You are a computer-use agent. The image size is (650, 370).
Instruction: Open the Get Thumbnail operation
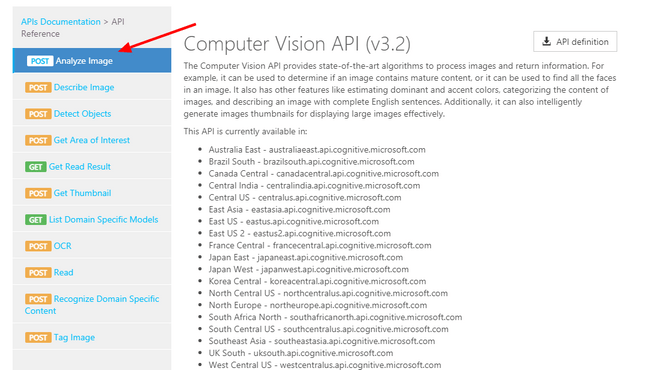(x=92, y=193)
